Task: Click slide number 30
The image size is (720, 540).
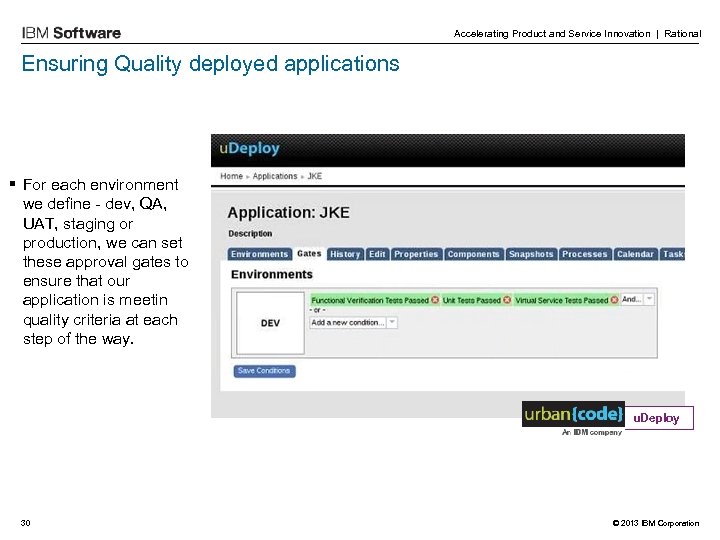Action: click(25, 523)
